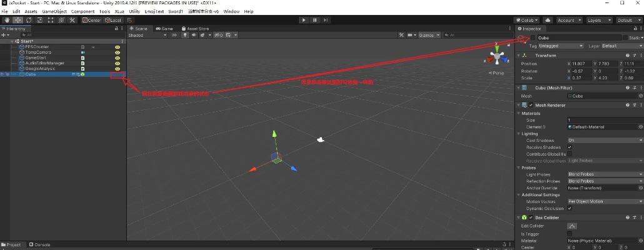Switch to the Game tab
This screenshot has width=644, height=250.
[164, 28]
